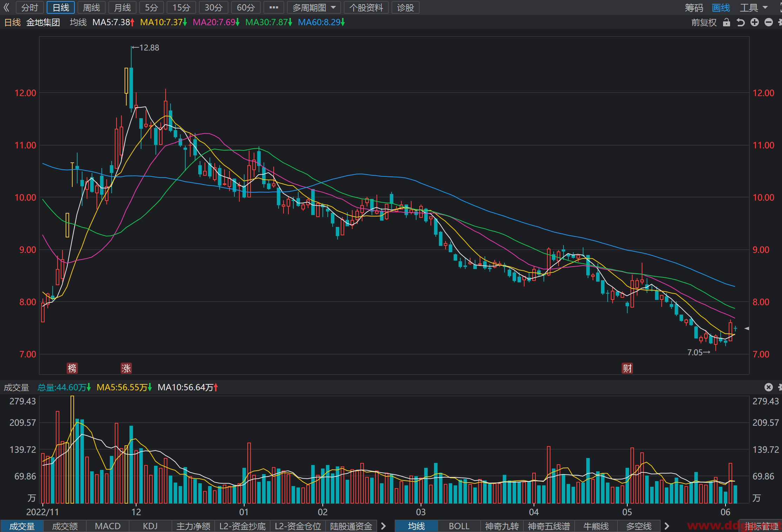Click the MA60:8.29 indicator label

pos(321,22)
